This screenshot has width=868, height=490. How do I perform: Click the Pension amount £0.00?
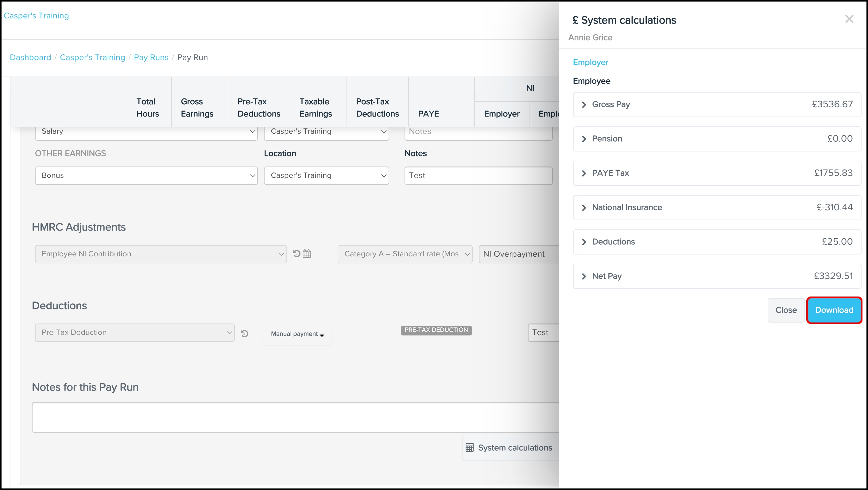840,139
